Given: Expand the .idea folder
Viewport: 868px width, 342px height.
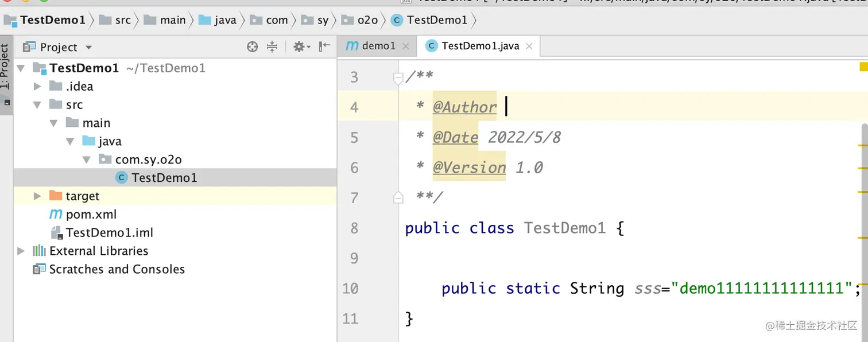Looking at the screenshot, I should (37, 87).
